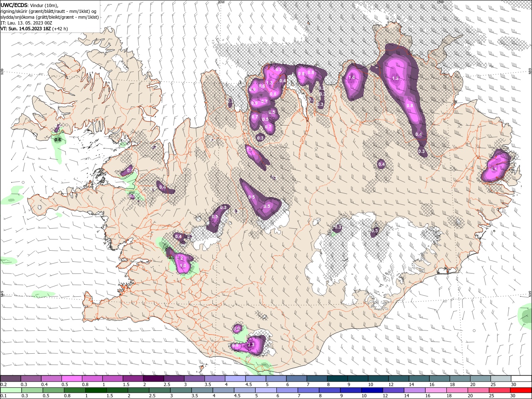532x399 pixels.
Task: Click the white 30 swatch, upper legend row
Action: pos(521,379)
